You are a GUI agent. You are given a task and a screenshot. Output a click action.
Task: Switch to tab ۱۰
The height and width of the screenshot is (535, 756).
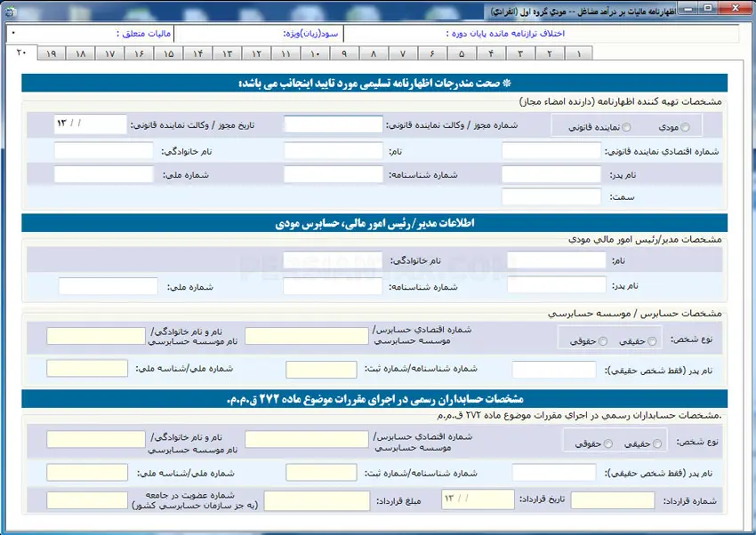tap(315, 53)
